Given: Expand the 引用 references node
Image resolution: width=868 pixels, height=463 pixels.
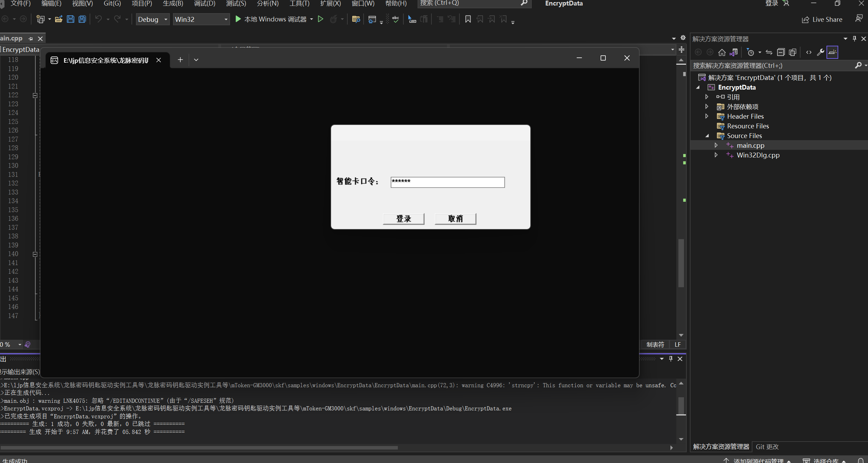Looking at the screenshot, I should point(707,97).
